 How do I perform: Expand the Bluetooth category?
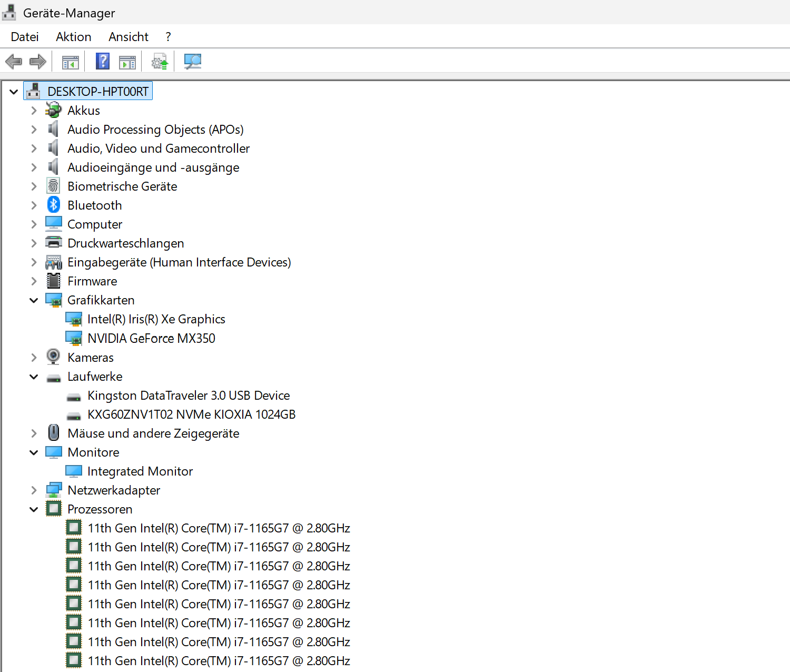tap(34, 205)
